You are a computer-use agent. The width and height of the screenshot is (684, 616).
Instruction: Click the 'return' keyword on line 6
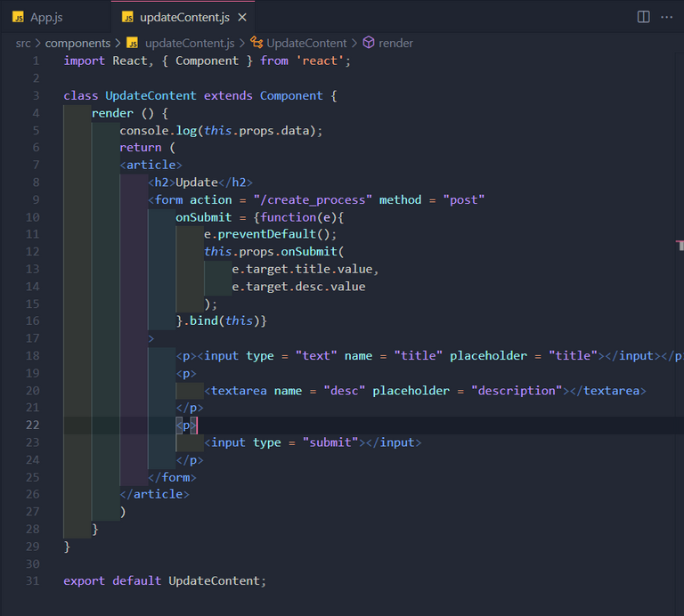[141, 148]
